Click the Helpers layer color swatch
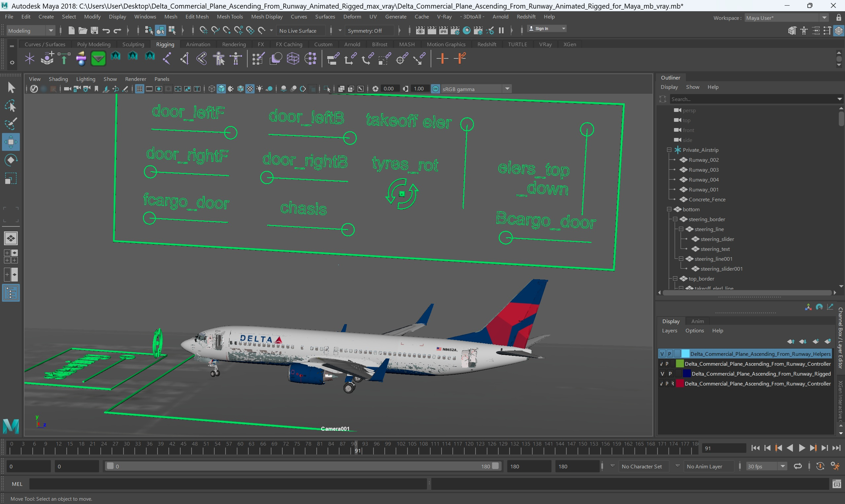 tap(685, 353)
